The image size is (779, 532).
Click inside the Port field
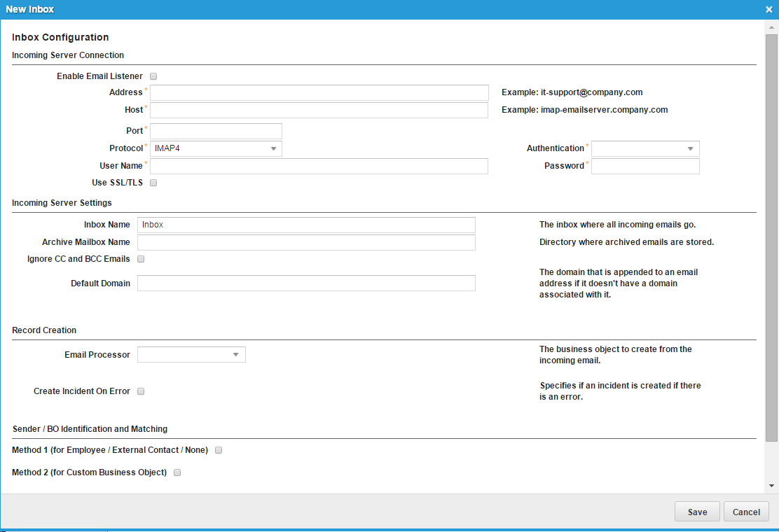[215, 131]
